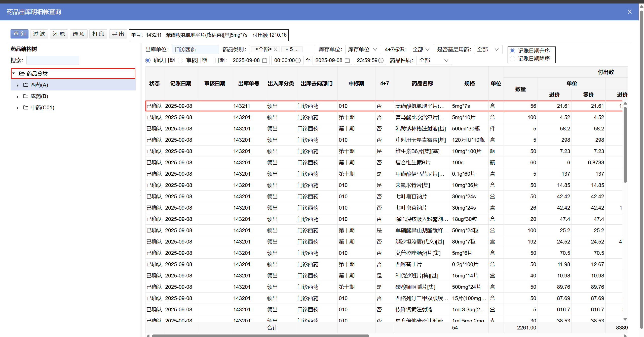Click the horizontal table scrollbar

pyautogui.click(x=260, y=335)
